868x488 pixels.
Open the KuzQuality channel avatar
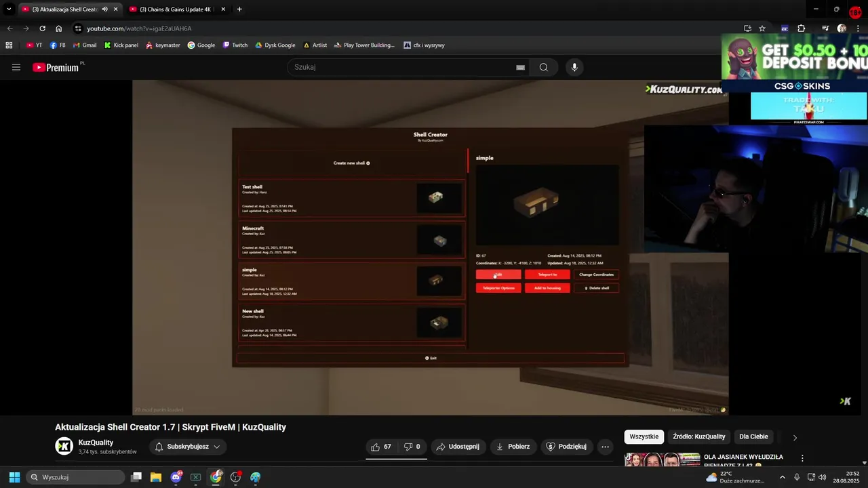[64, 446]
